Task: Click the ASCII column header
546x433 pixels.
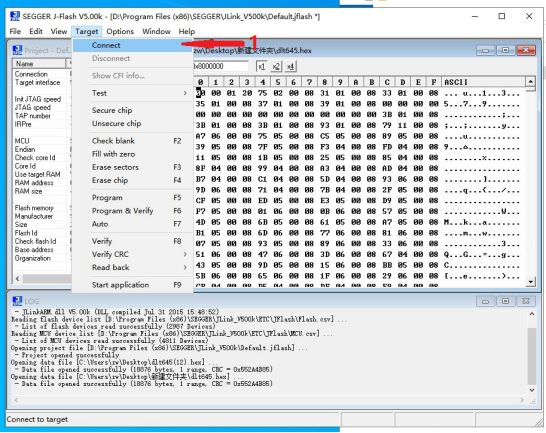Action: [483, 82]
